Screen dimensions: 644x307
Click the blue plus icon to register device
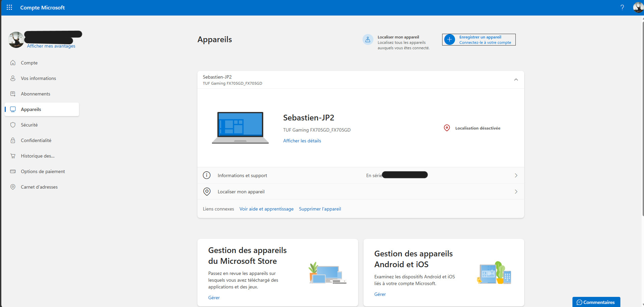450,39
